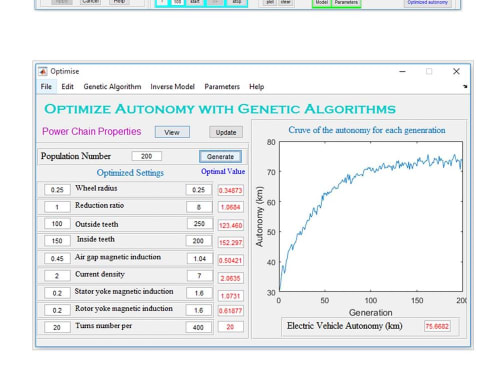The image size is (500, 375).
Task: Click the Inside teeth maximum field showing 200
Action: point(198,241)
